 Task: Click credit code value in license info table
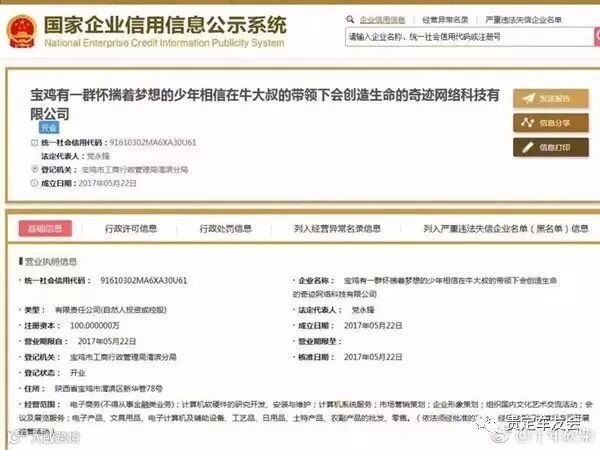pyautogui.click(x=143, y=280)
